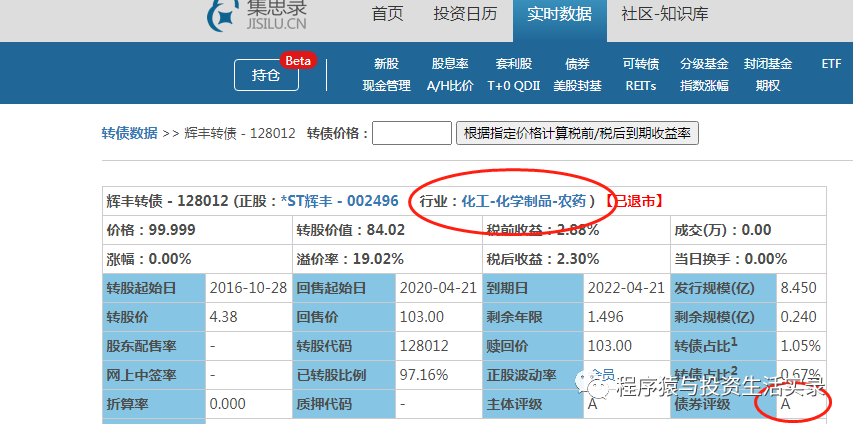Select the 转债占比 value 1.05%

801,346
